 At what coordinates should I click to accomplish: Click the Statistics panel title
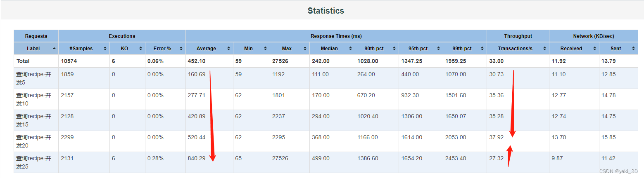click(326, 11)
